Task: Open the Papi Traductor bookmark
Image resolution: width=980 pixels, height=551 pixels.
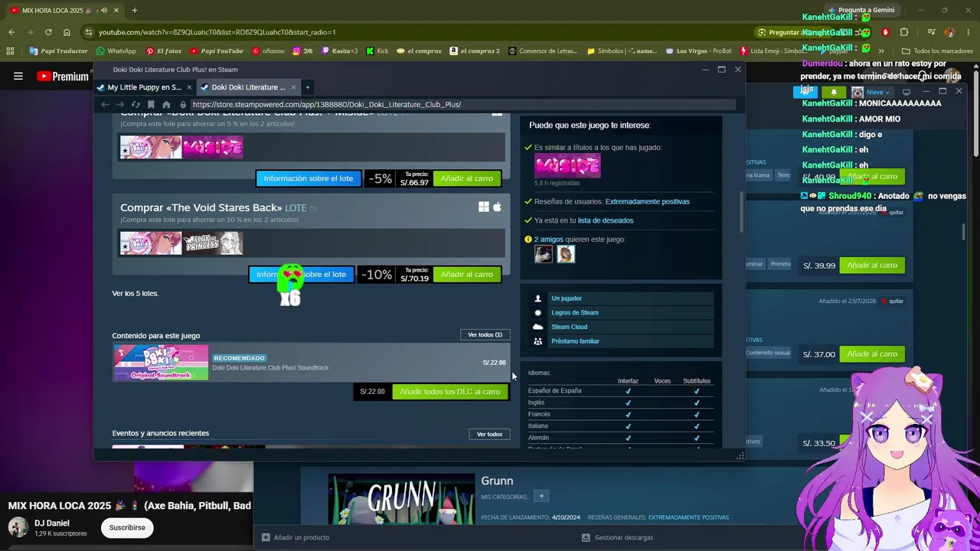Action: [x=59, y=51]
